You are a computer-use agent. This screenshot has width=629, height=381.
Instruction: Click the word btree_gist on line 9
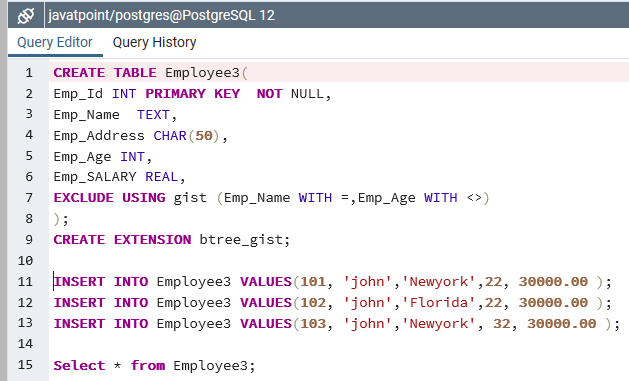[x=241, y=239]
